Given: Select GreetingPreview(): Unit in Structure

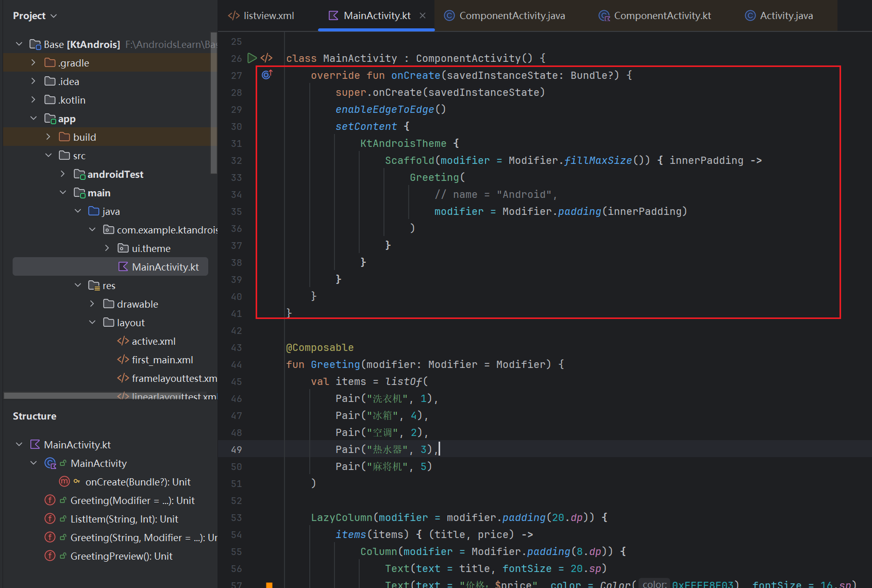Looking at the screenshot, I should click(122, 556).
